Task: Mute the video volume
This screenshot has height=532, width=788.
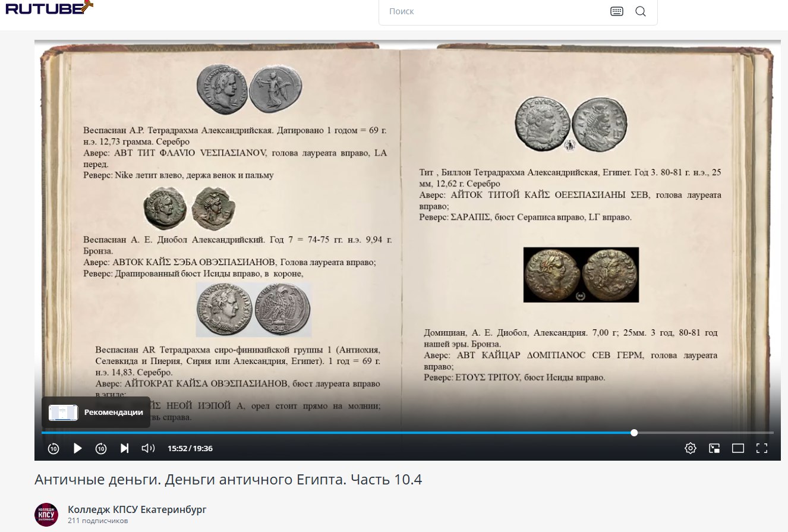Action: pos(148,448)
